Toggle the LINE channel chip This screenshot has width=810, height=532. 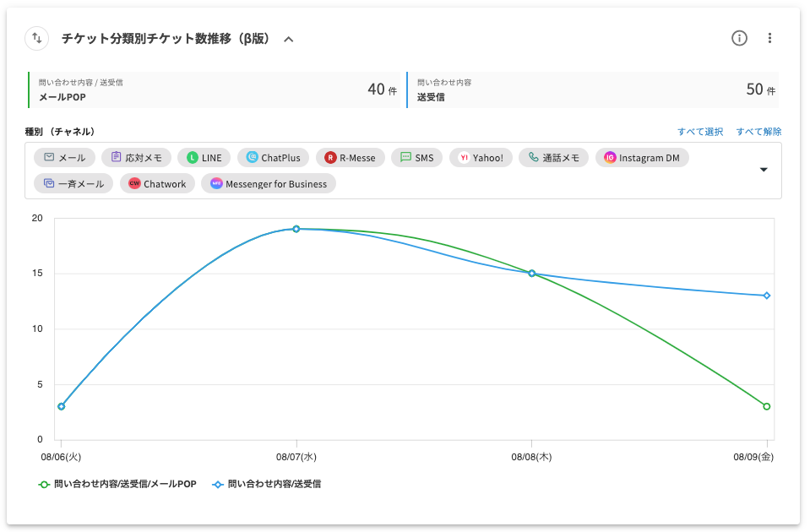(x=204, y=158)
